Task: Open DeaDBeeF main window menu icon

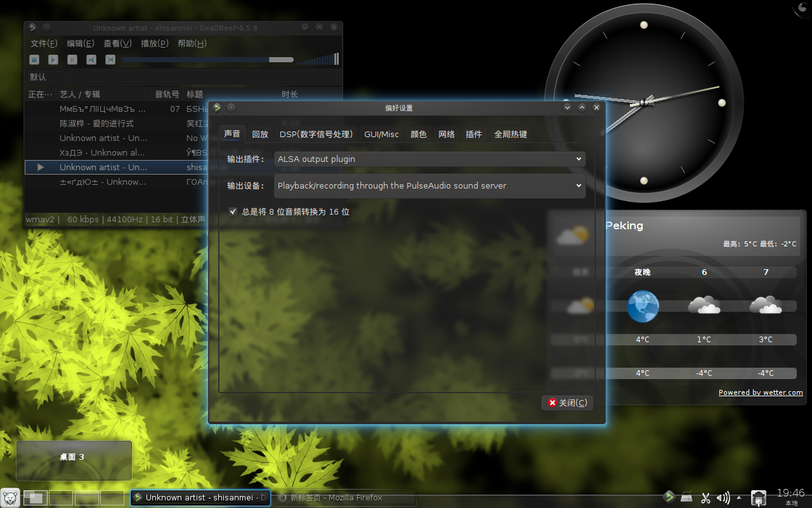Action: (x=32, y=27)
